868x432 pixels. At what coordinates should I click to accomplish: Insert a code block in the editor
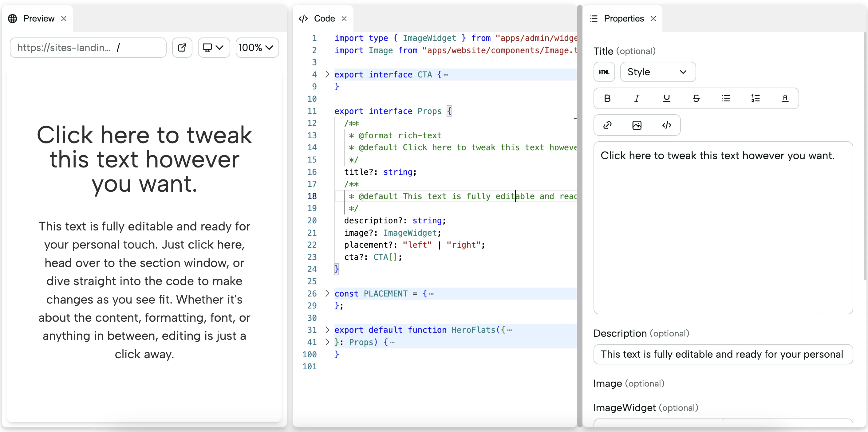tap(666, 125)
